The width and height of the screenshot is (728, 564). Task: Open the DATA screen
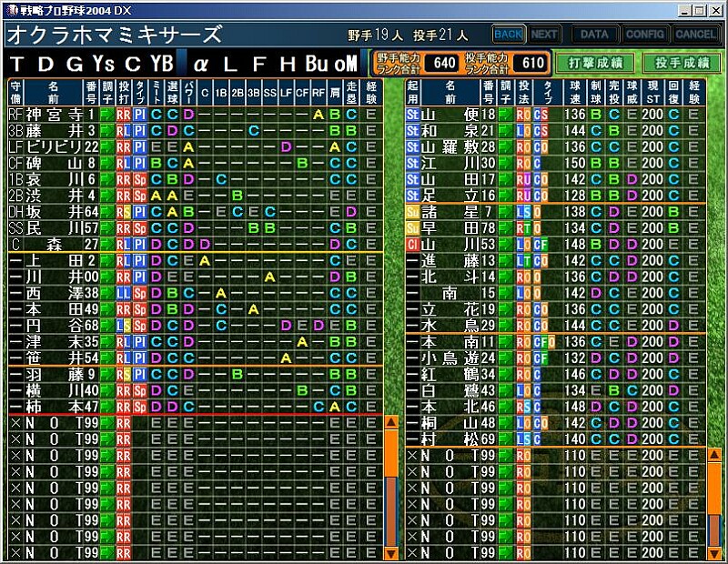(x=594, y=35)
